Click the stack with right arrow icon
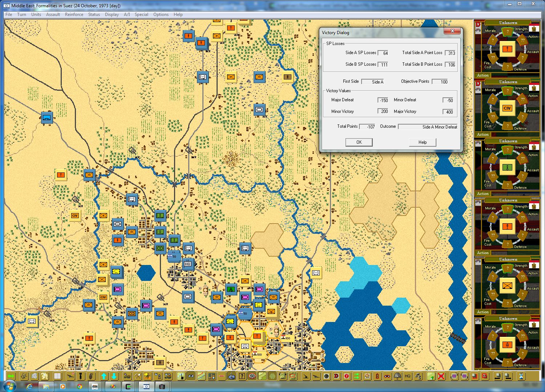 (x=509, y=376)
